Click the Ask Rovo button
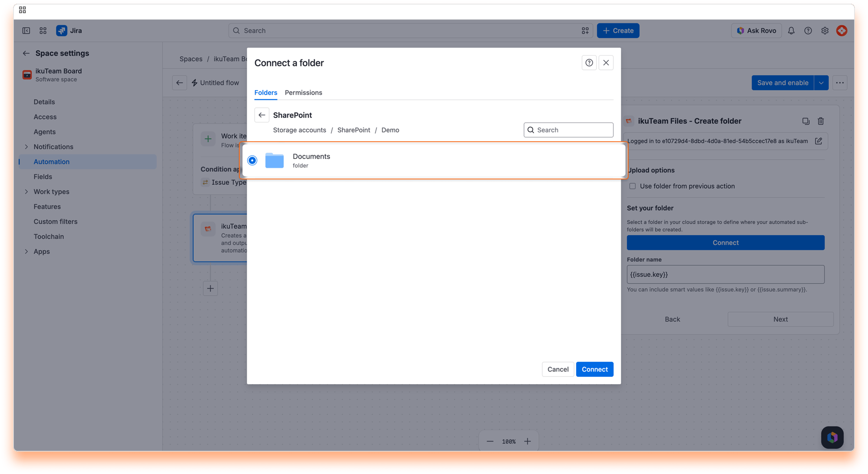This screenshot has height=474, width=868. (756, 30)
